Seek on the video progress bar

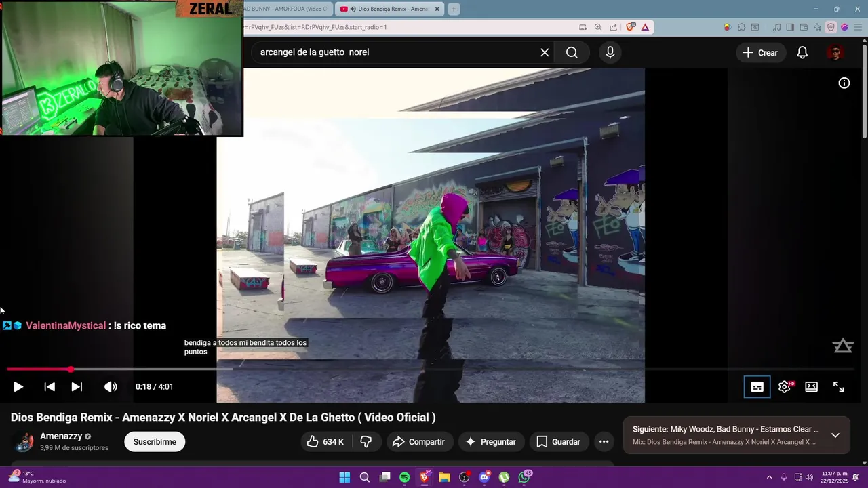(x=430, y=369)
